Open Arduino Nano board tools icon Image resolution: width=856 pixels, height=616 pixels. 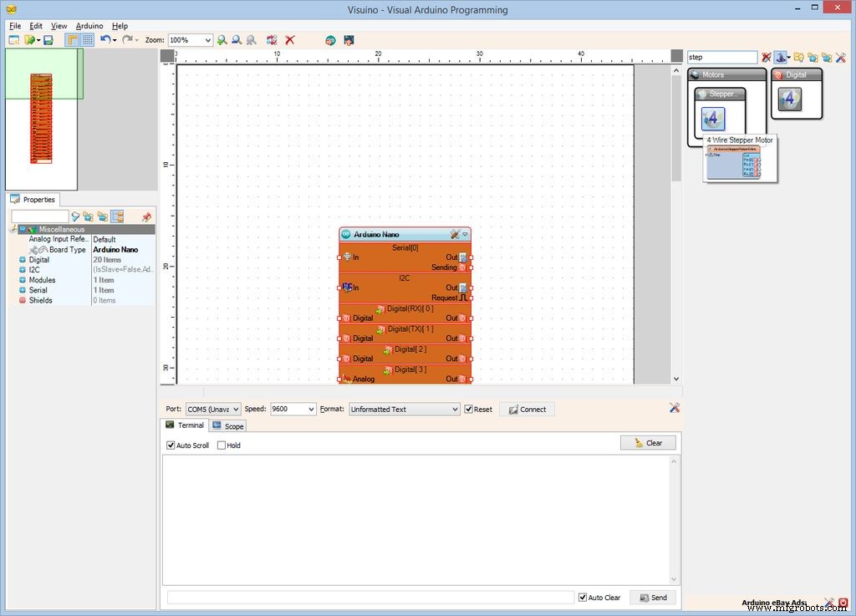(455, 235)
